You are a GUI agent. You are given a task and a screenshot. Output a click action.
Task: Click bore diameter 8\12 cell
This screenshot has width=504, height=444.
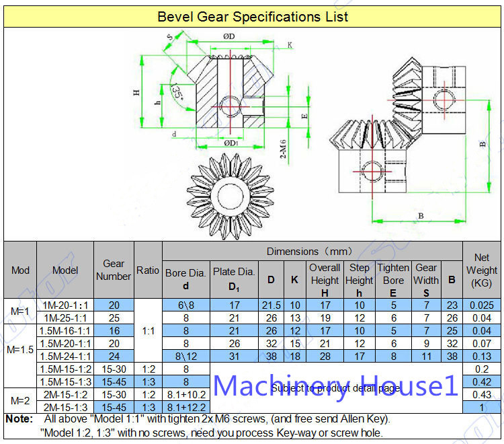coord(185,356)
